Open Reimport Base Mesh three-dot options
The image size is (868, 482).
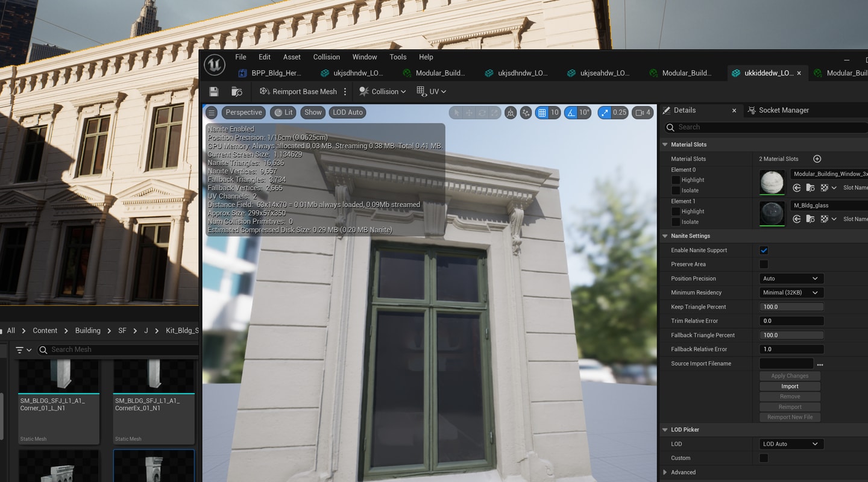click(345, 92)
